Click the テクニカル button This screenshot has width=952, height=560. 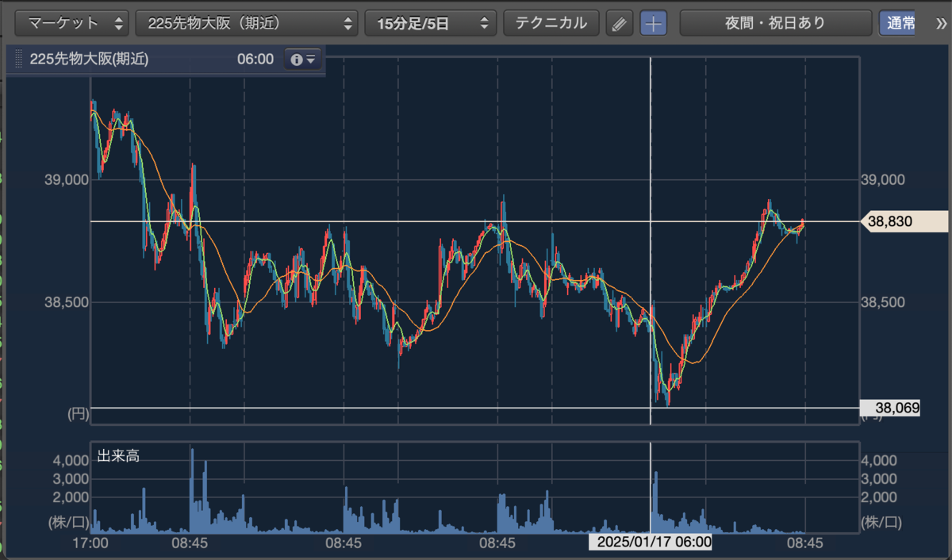551,23
